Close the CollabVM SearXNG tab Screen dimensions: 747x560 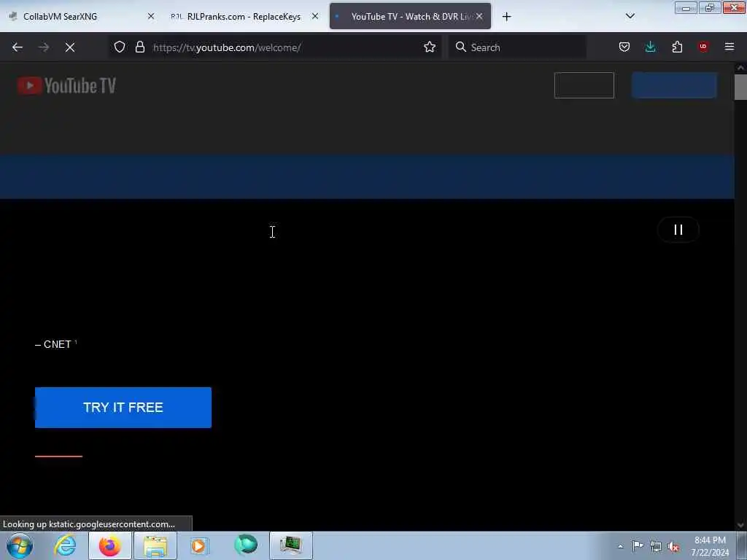[x=151, y=16]
